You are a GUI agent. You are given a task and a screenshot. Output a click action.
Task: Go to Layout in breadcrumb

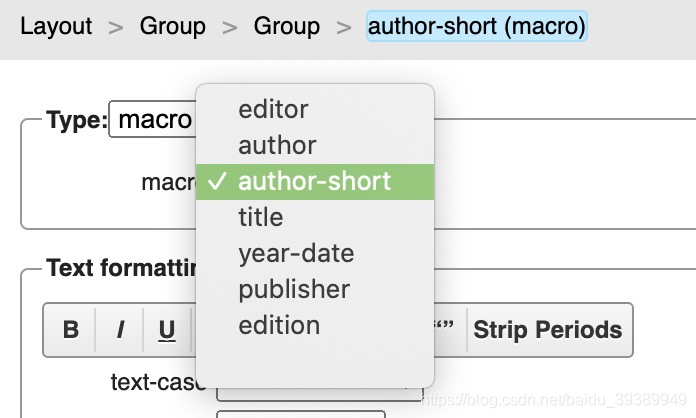pyautogui.click(x=56, y=26)
